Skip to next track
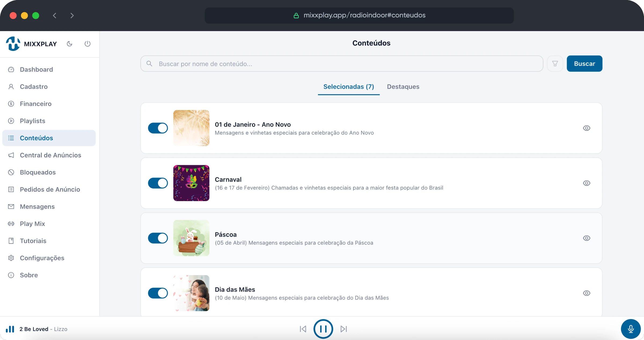The width and height of the screenshot is (644, 340). (344, 329)
